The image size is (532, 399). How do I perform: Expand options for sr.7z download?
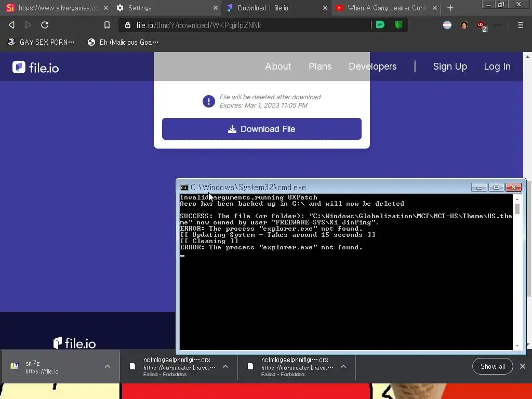tap(108, 366)
